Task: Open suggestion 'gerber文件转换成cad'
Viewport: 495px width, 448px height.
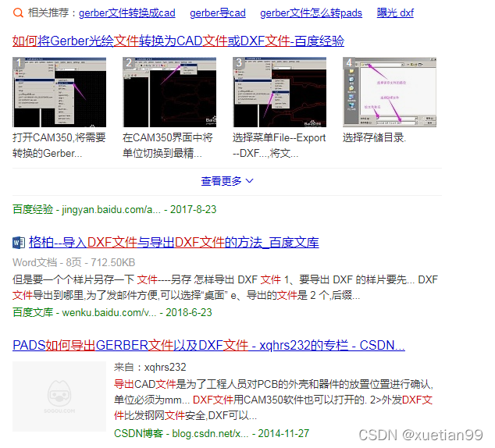Action: [x=127, y=13]
